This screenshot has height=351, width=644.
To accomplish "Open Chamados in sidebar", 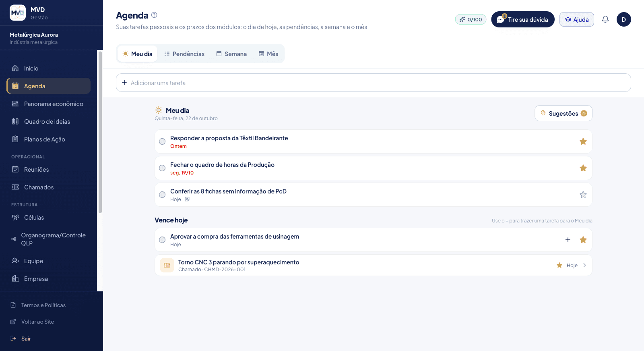I will [x=48, y=187].
